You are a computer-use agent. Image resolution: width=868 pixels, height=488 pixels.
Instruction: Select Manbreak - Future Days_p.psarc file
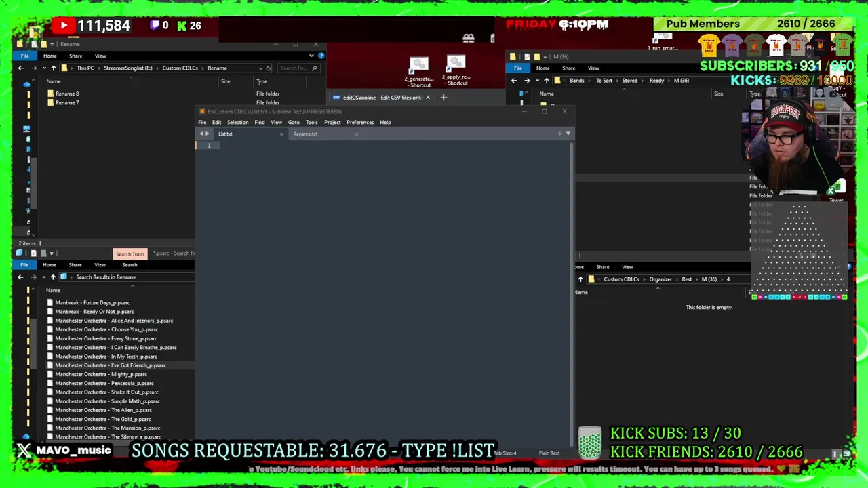point(92,303)
